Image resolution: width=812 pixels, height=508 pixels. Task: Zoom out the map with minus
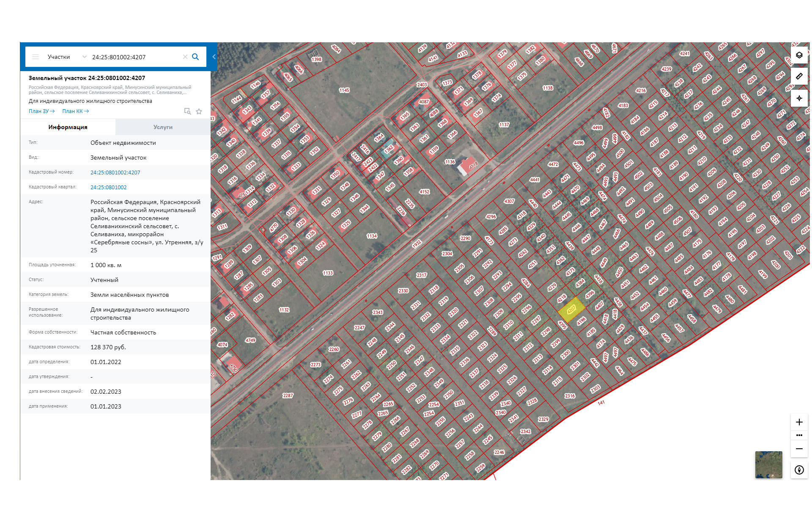(x=799, y=449)
